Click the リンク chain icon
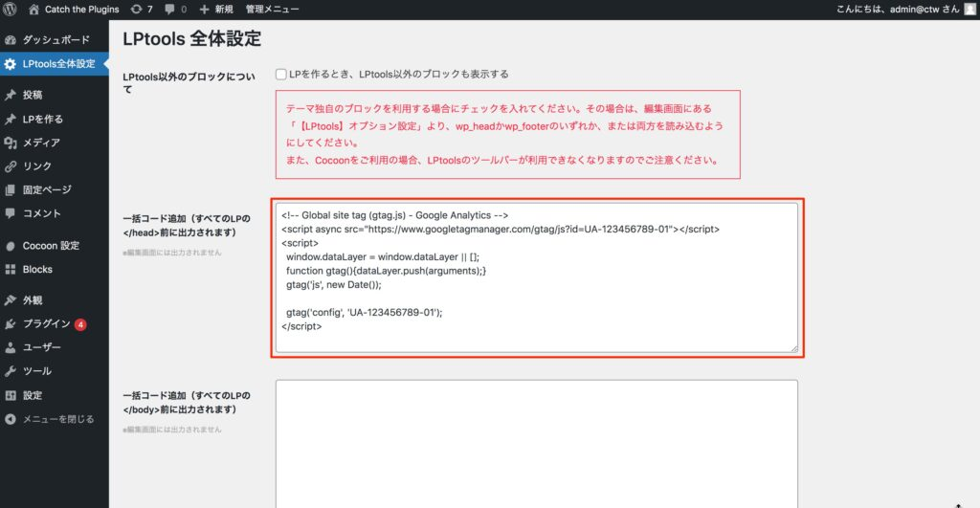Screen dimensions: 980x508 [10, 166]
